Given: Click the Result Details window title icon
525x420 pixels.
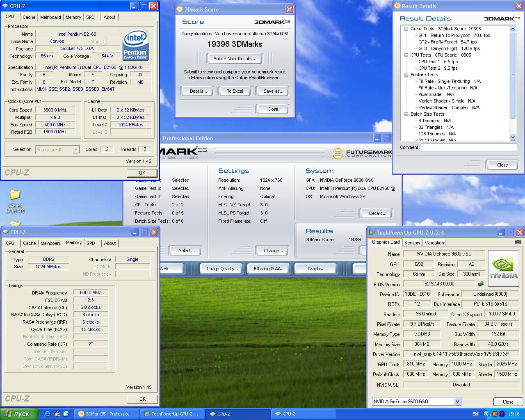Looking at the screenshot, I should tap(397, 6).
